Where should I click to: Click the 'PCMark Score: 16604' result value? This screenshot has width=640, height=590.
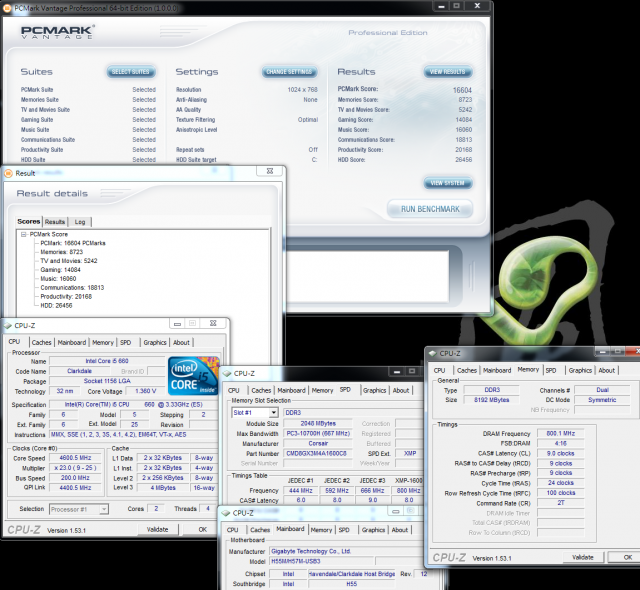[x=462, y=90]
